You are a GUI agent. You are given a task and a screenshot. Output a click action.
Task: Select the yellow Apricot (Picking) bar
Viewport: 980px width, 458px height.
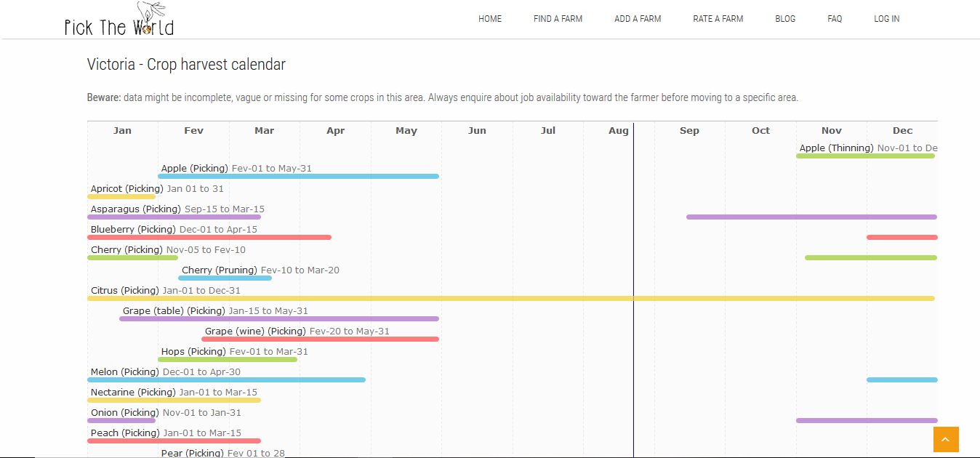point(121,196)
